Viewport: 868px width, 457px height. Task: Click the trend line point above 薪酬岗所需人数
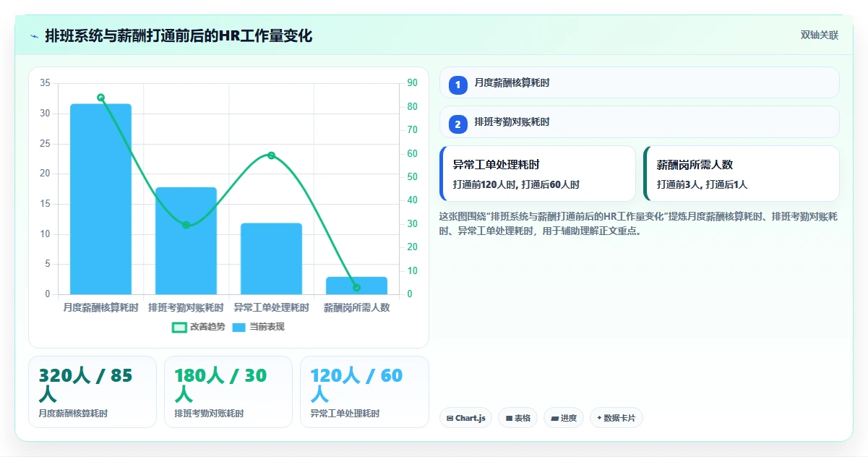pos(356,288)
